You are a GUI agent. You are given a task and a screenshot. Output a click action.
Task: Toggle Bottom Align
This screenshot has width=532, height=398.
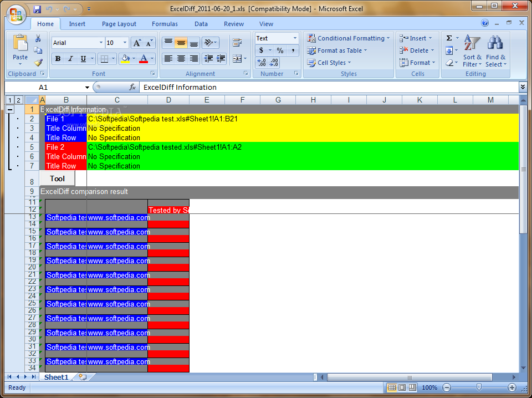194,43
